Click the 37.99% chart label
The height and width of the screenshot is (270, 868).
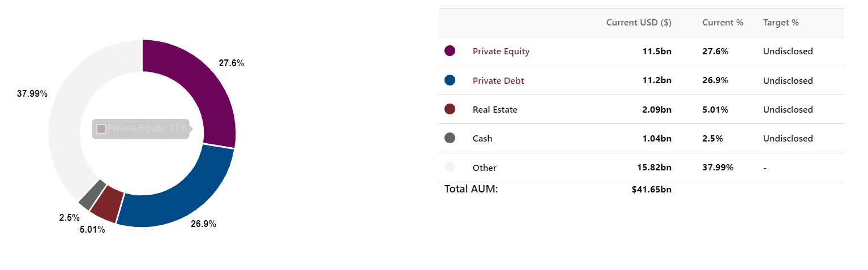click(32, 94)
